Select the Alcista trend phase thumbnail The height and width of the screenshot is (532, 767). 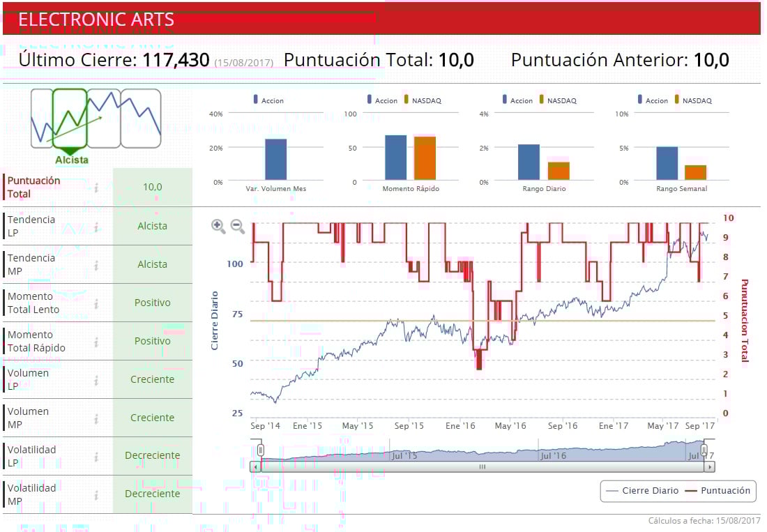(70, 119)
